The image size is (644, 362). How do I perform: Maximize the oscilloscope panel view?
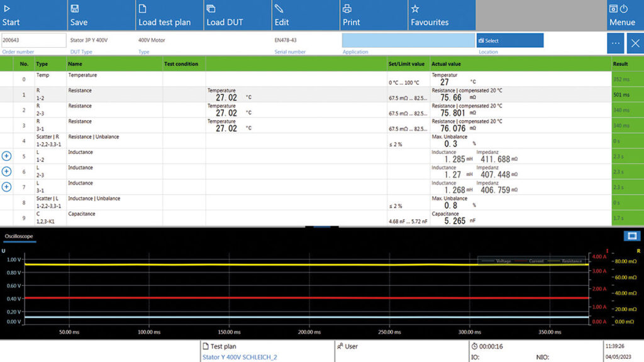point(631,236)
